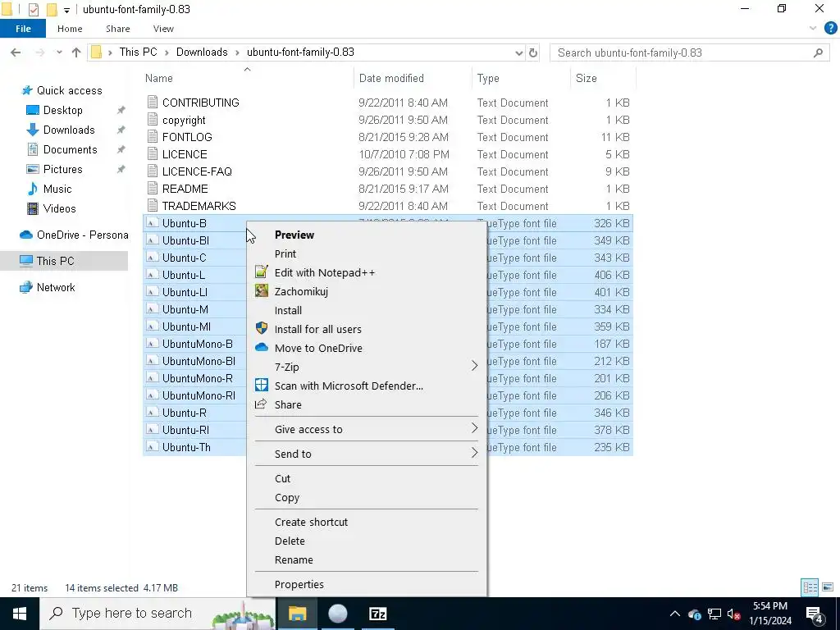The height and width of the screenshot is (630, 840).
Task: Switch to Large icons view layout
Action: coord(828,587)
